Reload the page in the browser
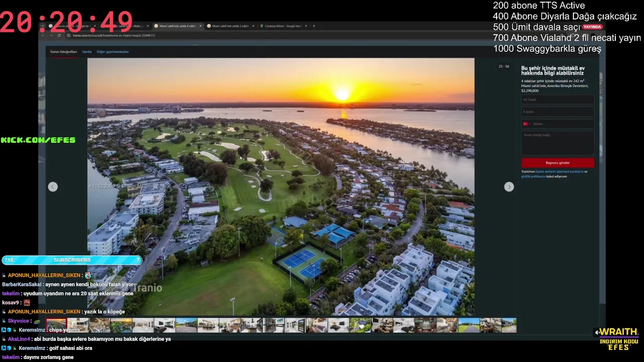Viewport: 644px width, 362px height. click(x=59, y=35)
